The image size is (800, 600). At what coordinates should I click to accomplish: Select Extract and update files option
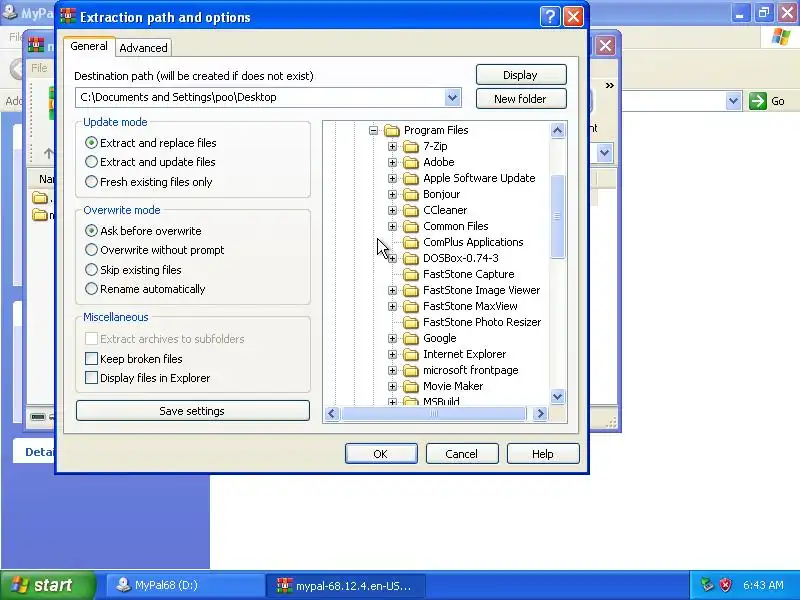pos(151,162)
